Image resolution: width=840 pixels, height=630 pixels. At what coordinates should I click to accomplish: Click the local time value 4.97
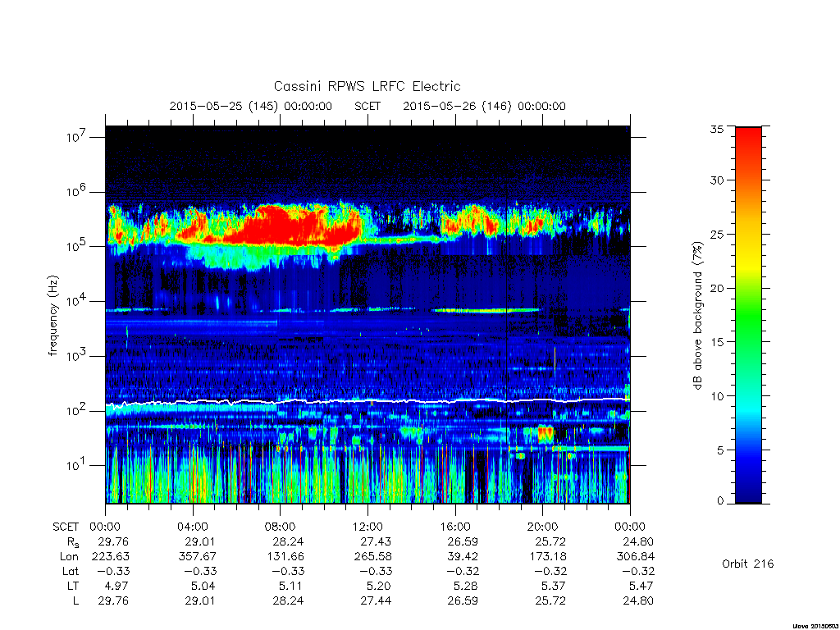point(116,586)
